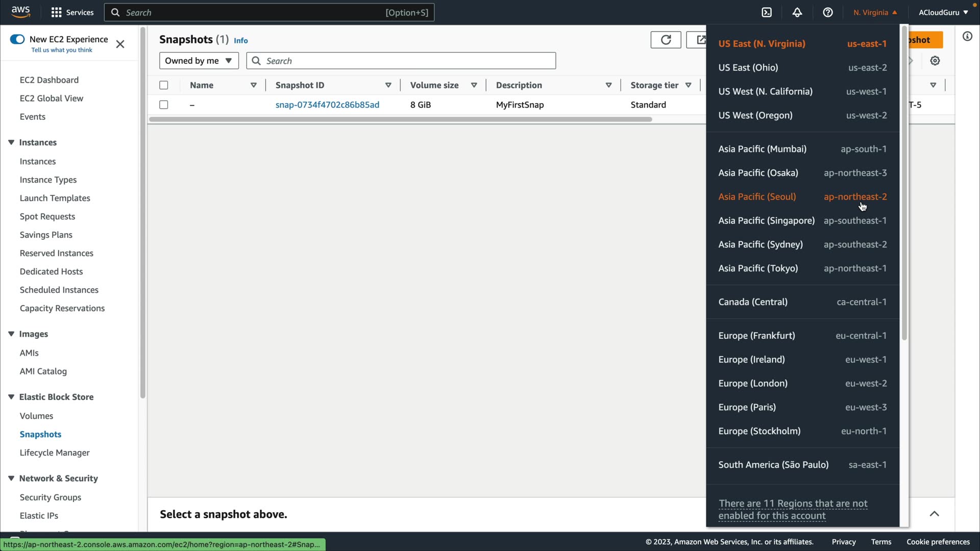This screenshot has width=980, height=551.
Task: Click the info panel icon at right edge
Action: [967, 36]
